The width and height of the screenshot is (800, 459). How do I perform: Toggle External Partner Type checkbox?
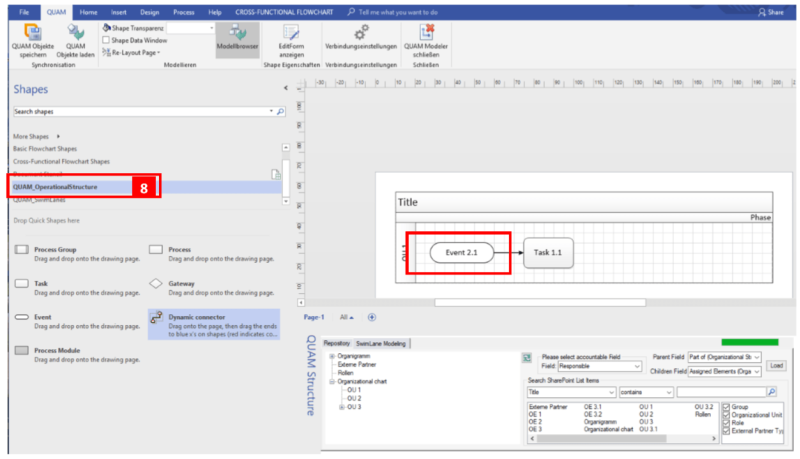pos(727,431)
